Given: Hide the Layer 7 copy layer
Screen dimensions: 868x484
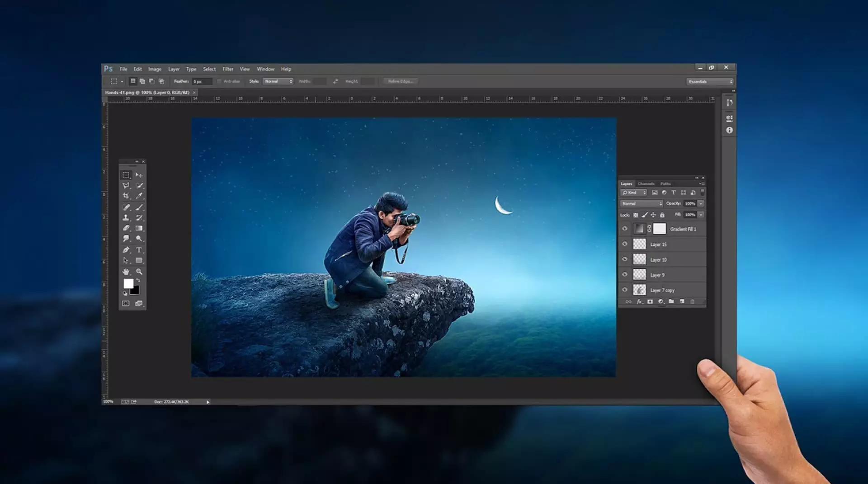Looking at the screenshot, I should tap(625, 290).
